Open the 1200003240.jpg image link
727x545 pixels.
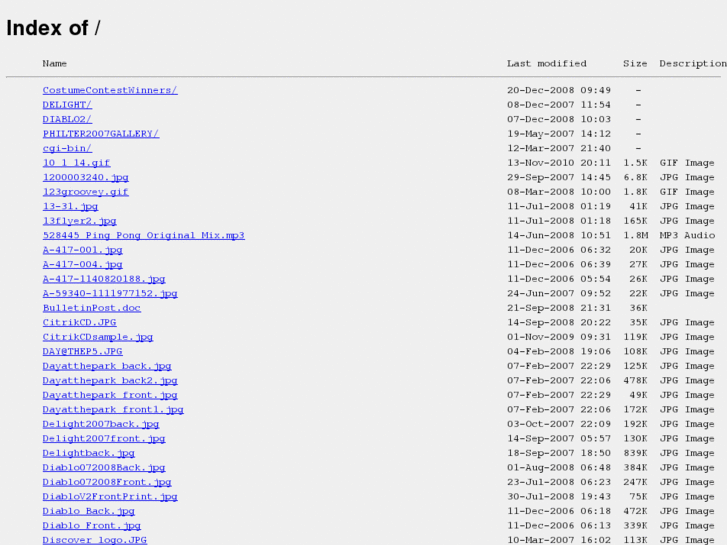coord(86,177)
